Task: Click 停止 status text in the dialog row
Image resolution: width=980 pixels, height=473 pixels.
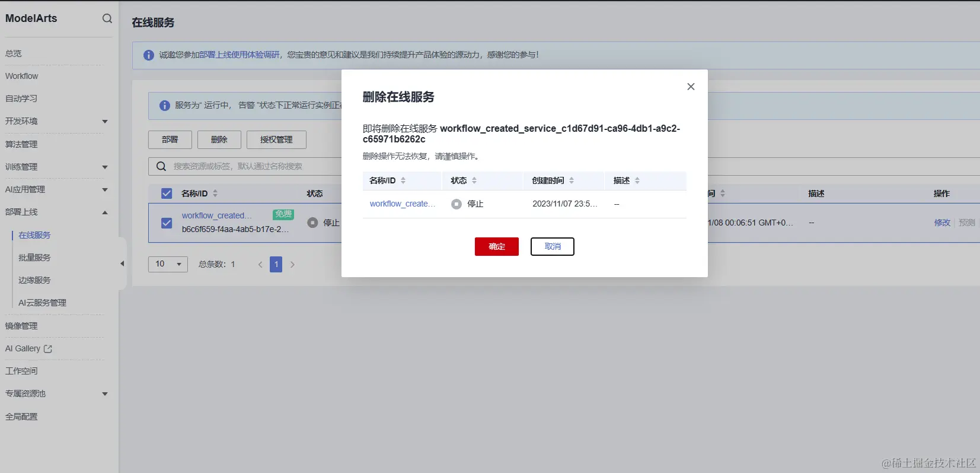Action: (x=475, y=204)
